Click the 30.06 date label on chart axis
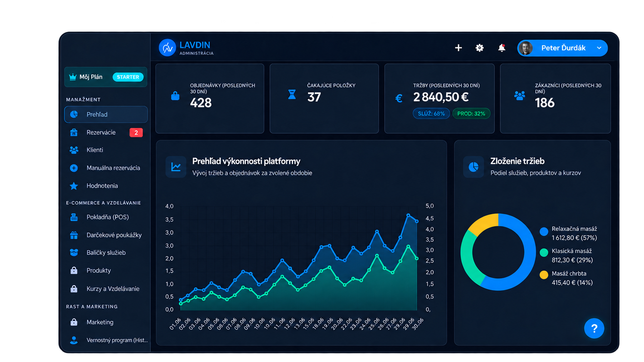 (418, 324)
